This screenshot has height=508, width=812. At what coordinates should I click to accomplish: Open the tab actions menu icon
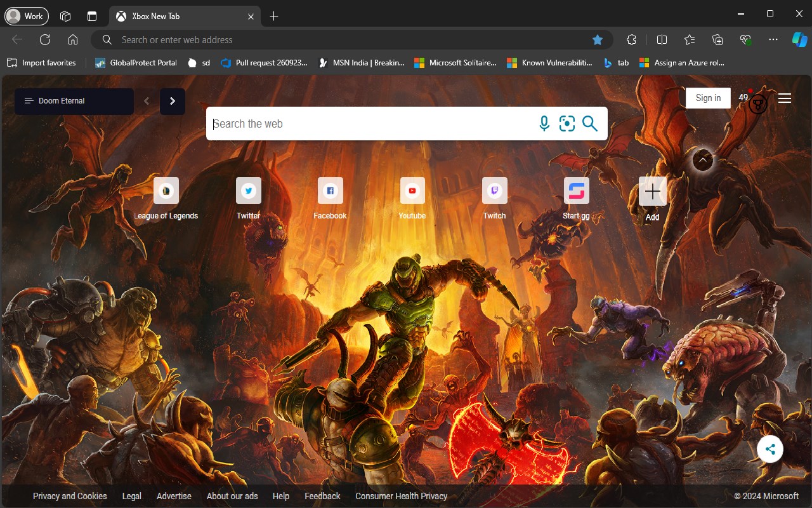pos(92,16)
